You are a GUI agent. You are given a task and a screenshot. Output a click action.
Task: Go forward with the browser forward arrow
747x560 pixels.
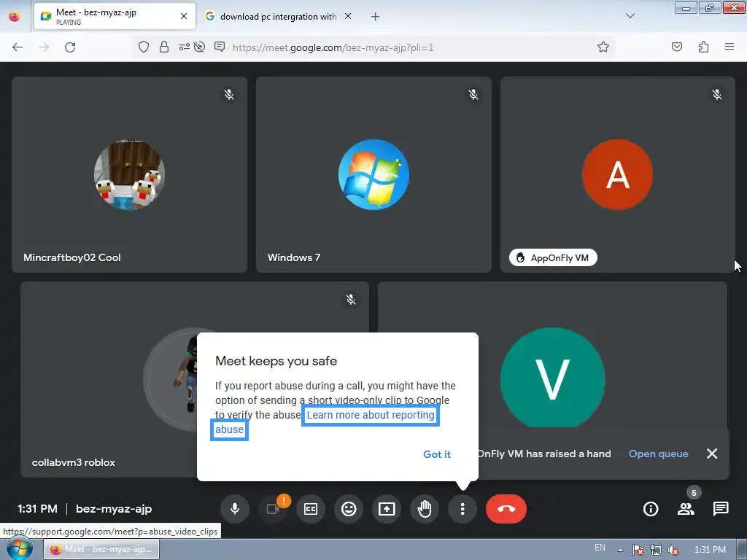tap(44, 47)
